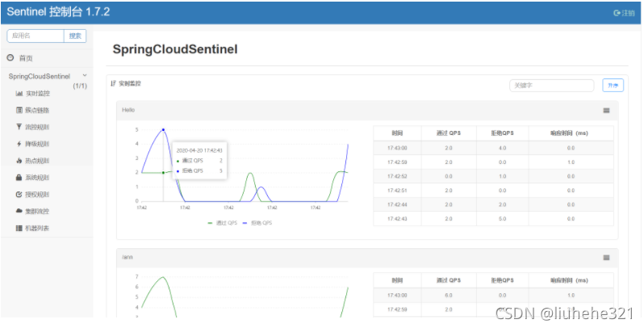This screenshot has height=328, width=644.
Task: Click the SpringCloudSentinel page heading
Action: (x=175, y=49)
